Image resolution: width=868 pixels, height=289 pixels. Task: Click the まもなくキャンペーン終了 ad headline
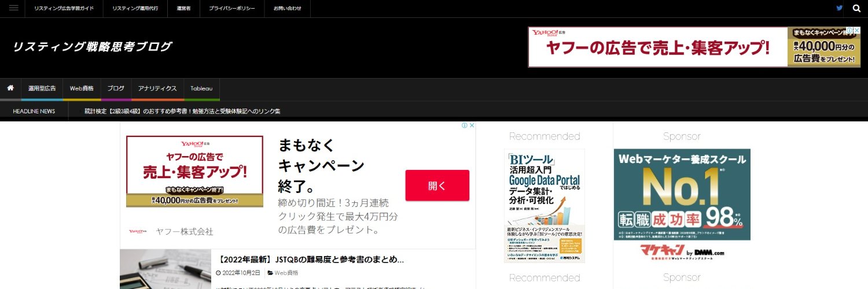point(321,166)
